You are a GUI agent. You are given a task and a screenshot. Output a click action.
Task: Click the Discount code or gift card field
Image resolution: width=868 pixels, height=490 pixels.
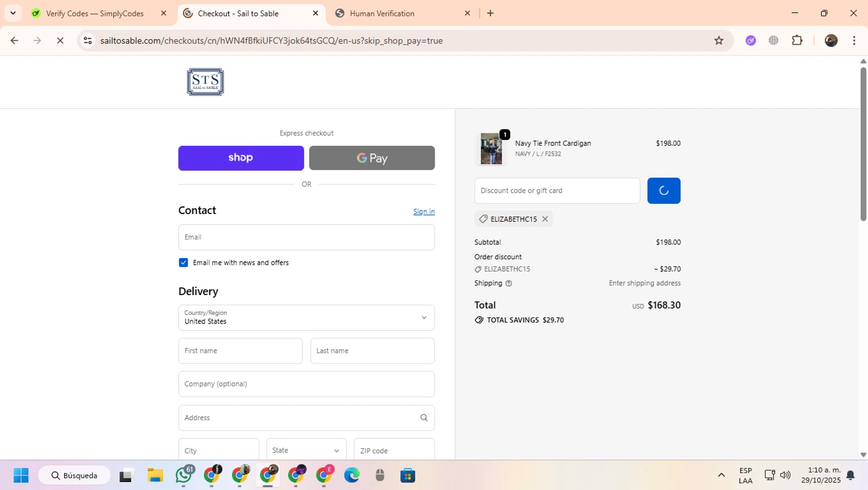click(x=557, y=191)
